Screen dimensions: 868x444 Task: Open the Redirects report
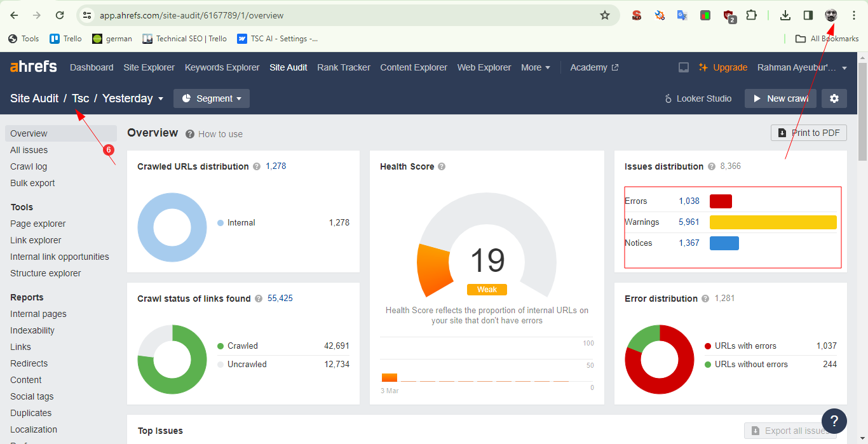(x=29, y=363)
